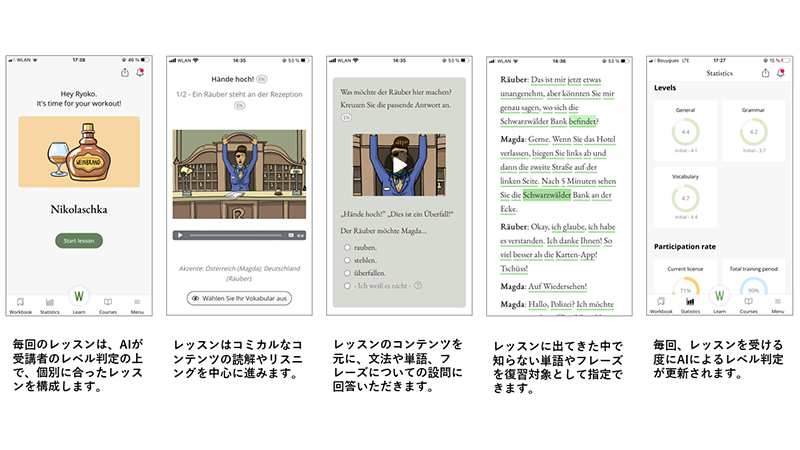Open Statistics tab on the Hey Ryoko screen
The height and width of the screenshot is (450, 800).
(x=49, y=303)
